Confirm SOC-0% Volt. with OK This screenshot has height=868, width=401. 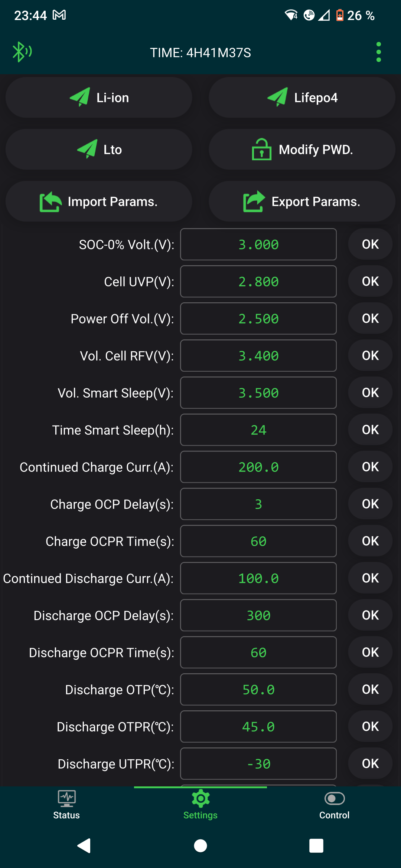point(370,244)
